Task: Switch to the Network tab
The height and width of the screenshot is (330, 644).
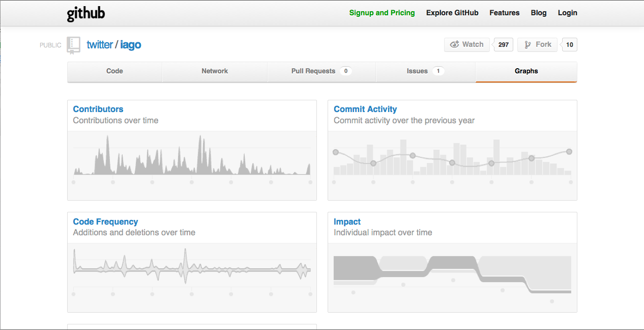Action: [215, 71]
